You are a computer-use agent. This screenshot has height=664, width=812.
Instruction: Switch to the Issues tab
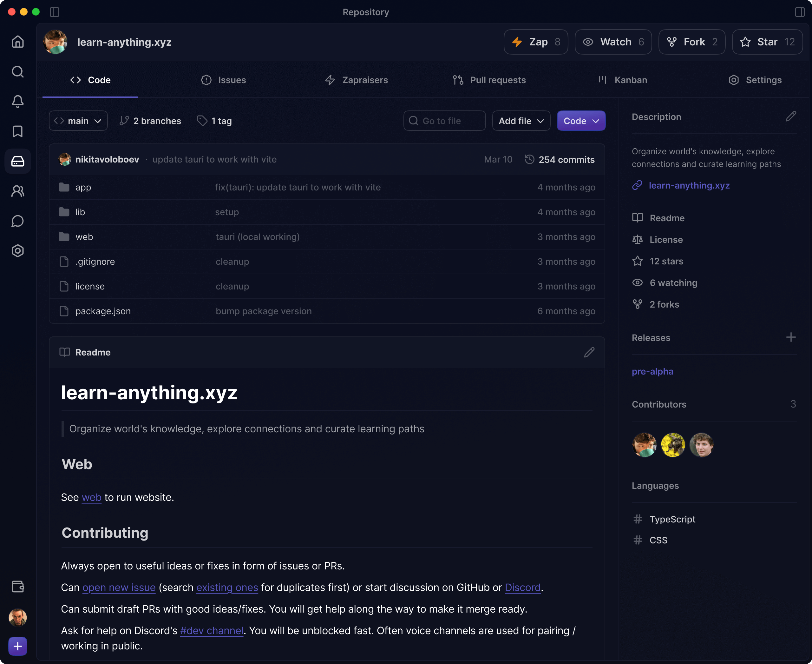click(224, 80)
